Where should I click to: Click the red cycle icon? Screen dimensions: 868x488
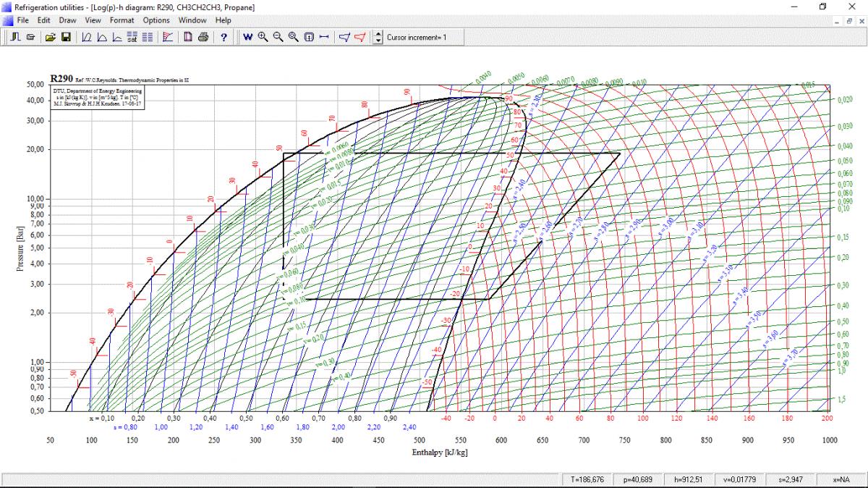pos(359,37)
